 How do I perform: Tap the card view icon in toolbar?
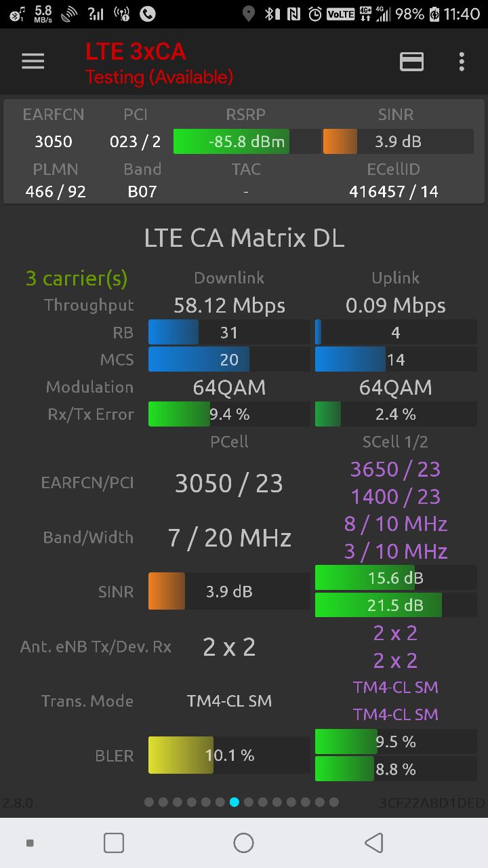pyautogui.click(x=411, y=62)
